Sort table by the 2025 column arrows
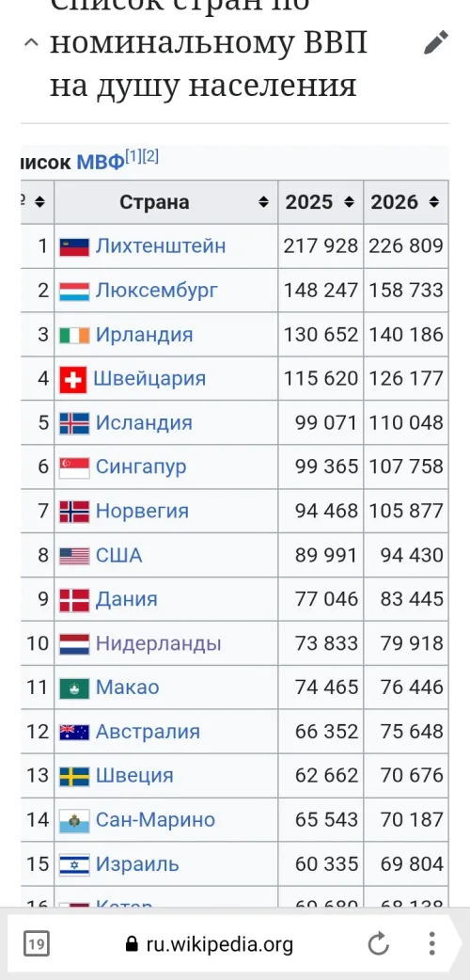470x980 pixels. click(350, 202)
